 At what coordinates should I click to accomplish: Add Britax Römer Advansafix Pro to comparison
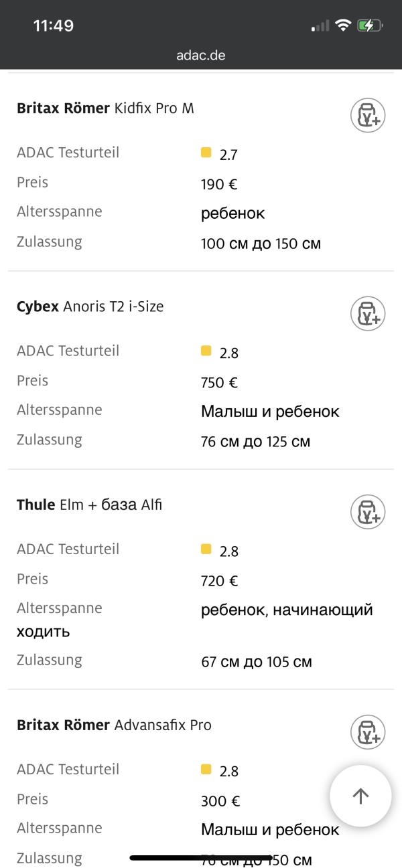click(x=368, y=732)
